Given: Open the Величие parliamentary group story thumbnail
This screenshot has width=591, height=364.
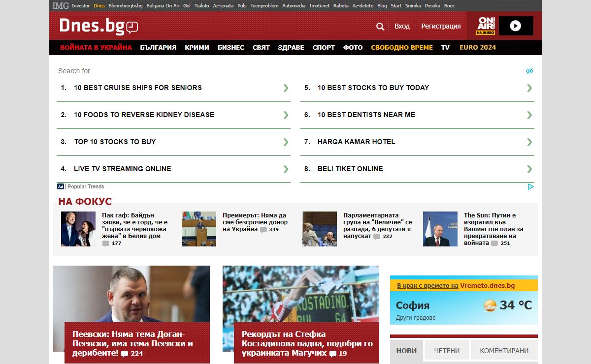Looking at the screenshot, I should [x=320, y=229].
